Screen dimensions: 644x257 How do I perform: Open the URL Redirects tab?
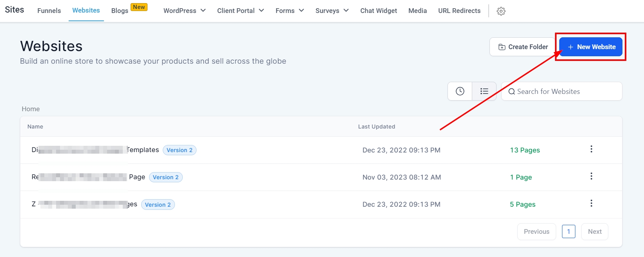[x=459, y=11]
